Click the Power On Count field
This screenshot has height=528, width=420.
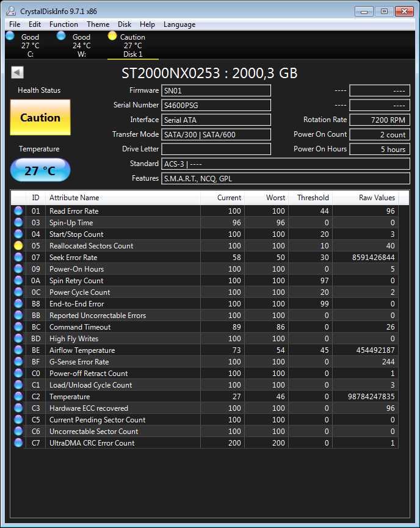(380, 134)
